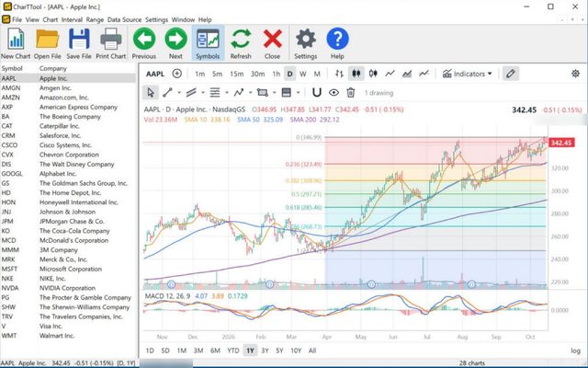This screenshot has height=368, width=588.
Task: Set the chart range to All
Action: [312, 351]
